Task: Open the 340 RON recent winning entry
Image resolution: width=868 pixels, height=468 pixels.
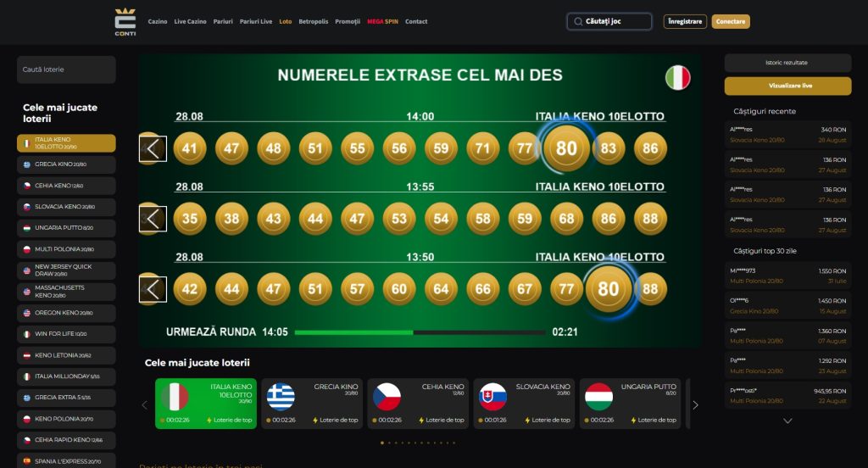Action: pos(787,135)
